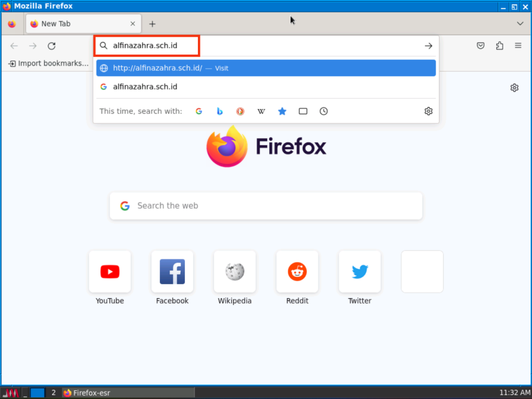Screen dimensions: 532x399
Task: Search with Google icon in one-off row
Action: (198, 111)
